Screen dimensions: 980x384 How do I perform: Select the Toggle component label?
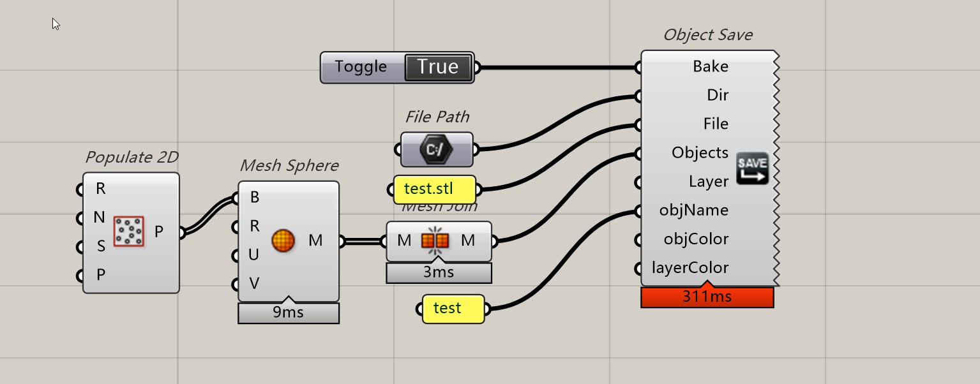coord(361,66)
